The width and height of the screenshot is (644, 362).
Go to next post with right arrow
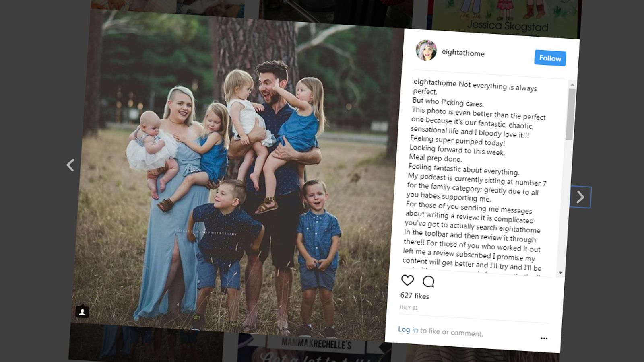580,197
